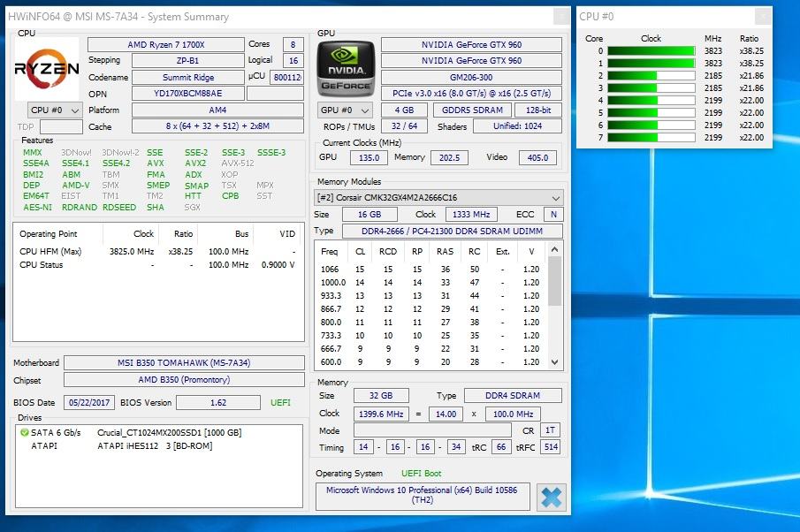The width and height of the screenshot is (800, 532).
Task: Click the Core 0 ratio x38.25 value
Action: (x=751, y=51)
